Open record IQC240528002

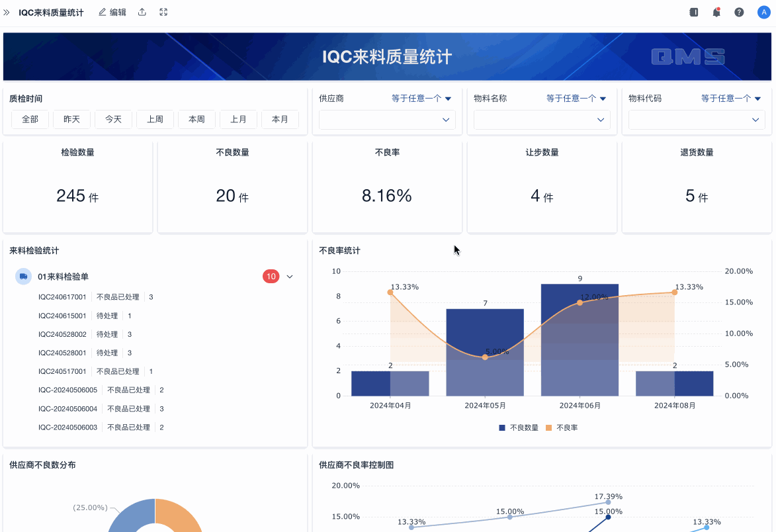pyautogui.click(x=85, y=335)
